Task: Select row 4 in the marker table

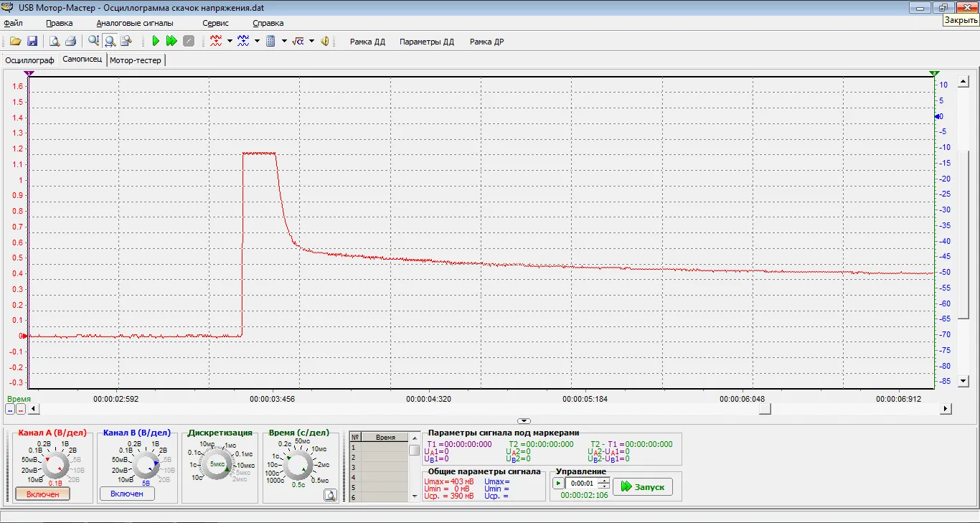Action: click(379, 477)
